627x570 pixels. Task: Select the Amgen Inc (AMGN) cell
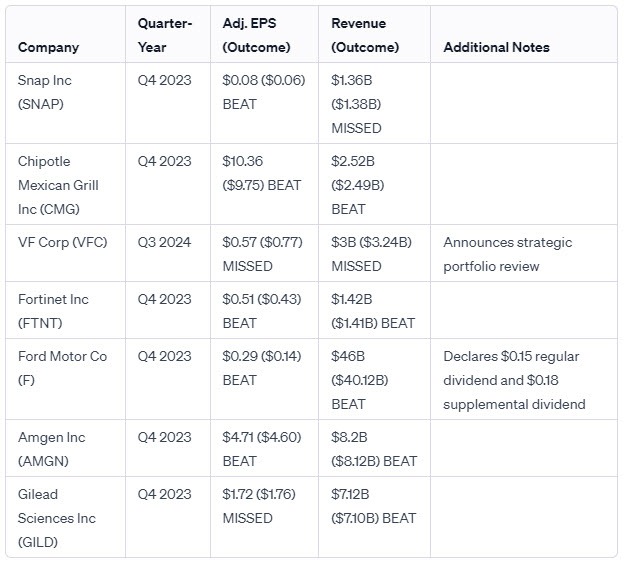(49, 448)
